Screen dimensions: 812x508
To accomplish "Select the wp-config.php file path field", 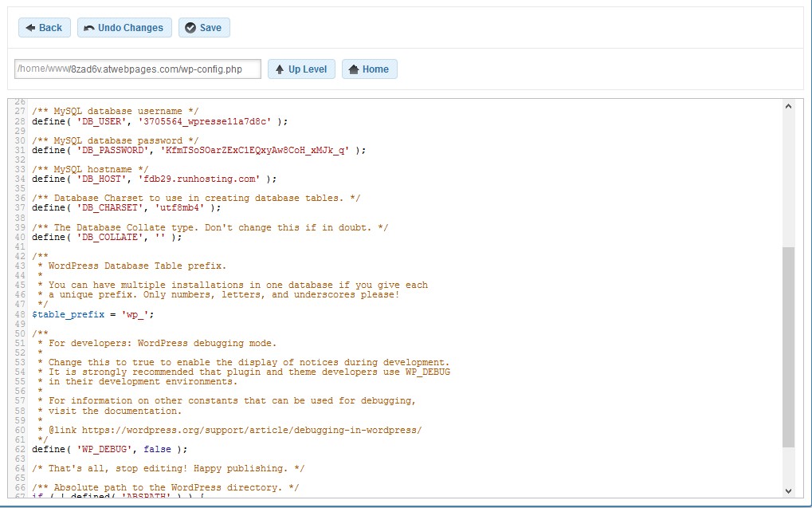I will point(135,69).
